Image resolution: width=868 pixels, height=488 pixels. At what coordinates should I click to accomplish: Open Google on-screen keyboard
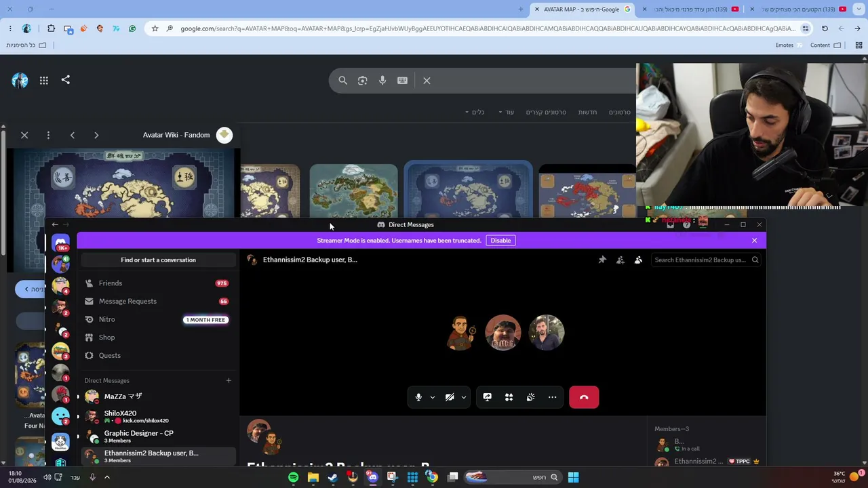pos(403,81)
